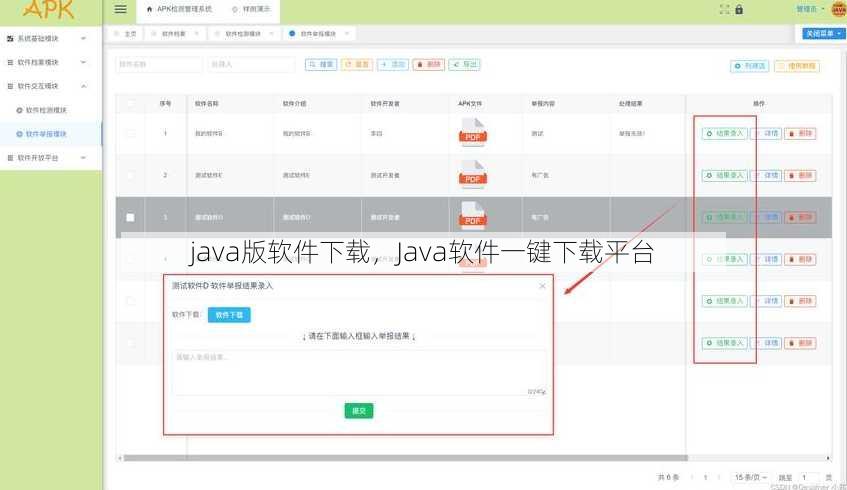Click 样例演示 in the top navigation

[251, 9]
